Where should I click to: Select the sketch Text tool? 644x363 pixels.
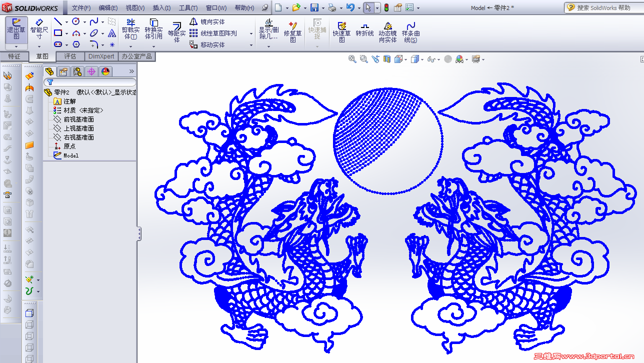pyautogui.click(x=112, y=33)
